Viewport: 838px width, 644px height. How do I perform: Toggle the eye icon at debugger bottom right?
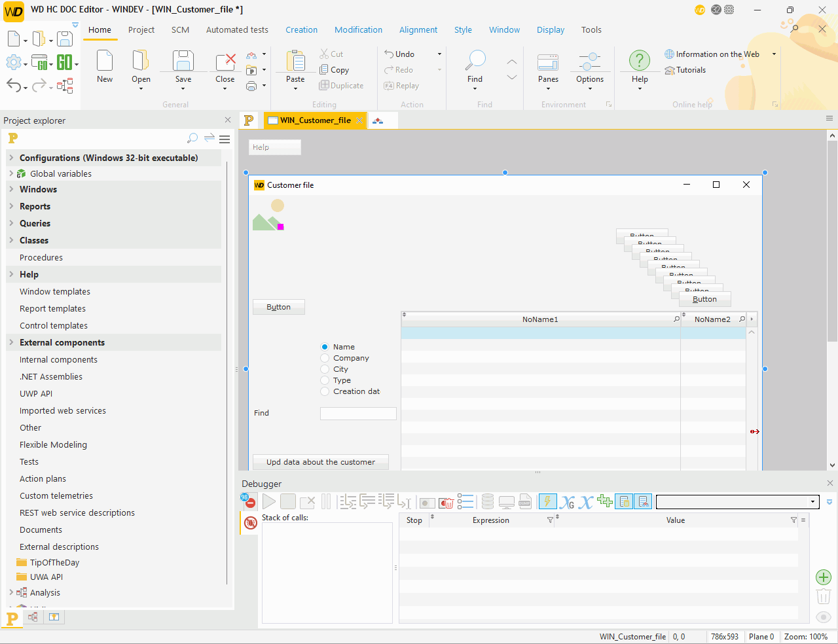[824, 617]
